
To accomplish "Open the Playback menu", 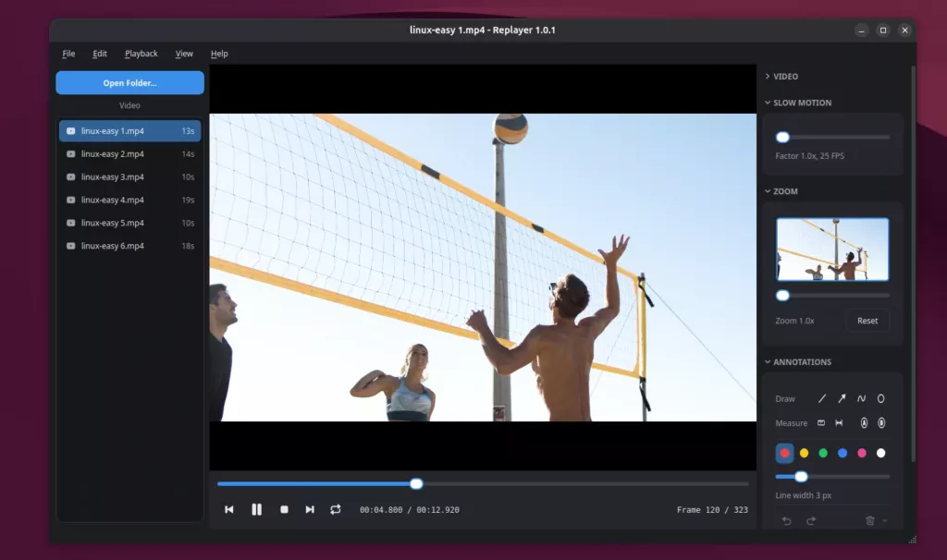I will click(x=141, y=54).
